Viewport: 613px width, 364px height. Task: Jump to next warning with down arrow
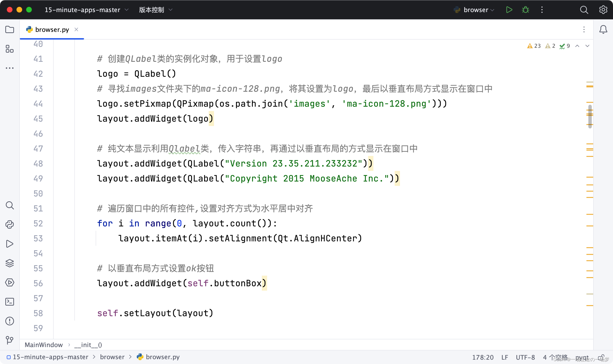pyautogui.click(x=587, y=46)
